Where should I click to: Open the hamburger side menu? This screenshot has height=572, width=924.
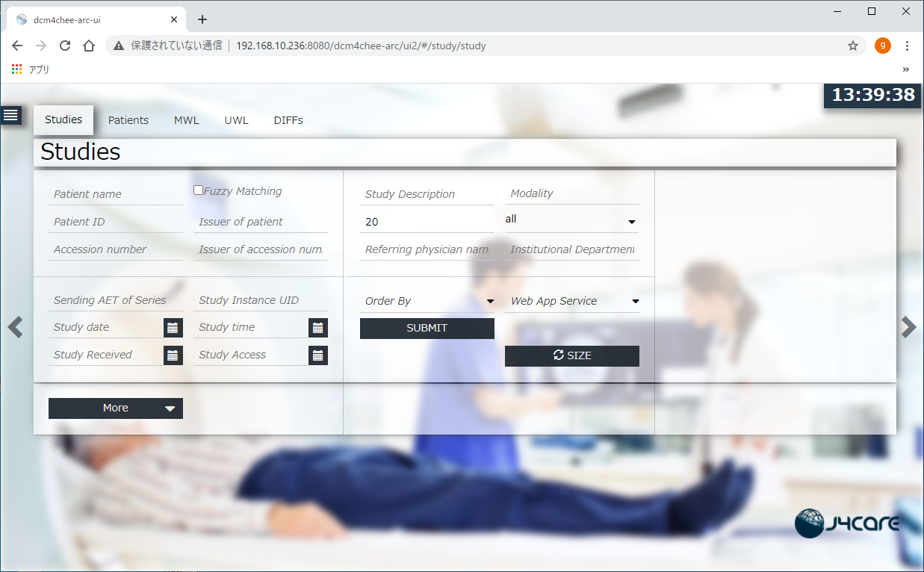(x=10, y=115)
